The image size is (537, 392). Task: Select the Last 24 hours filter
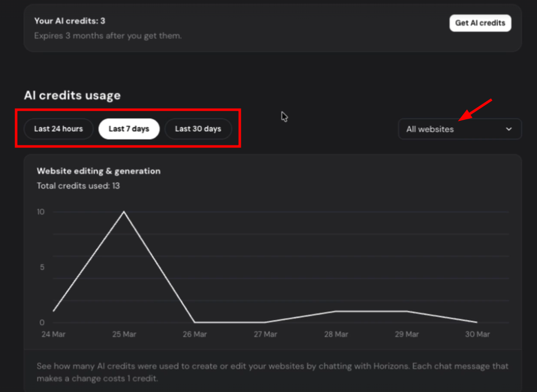click(58, 129)
